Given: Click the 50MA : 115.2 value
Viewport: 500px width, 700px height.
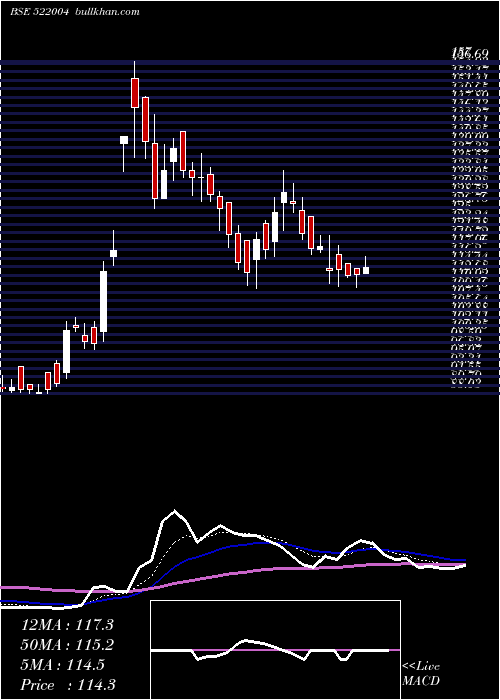Looking at the screenshot, I should 67,645.
